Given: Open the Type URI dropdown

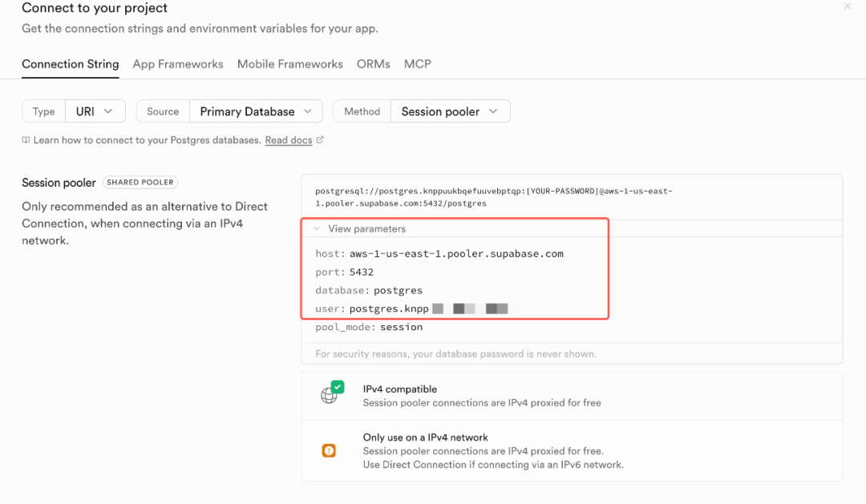Looking at the screenshot, I should click(x=95, y=111).
